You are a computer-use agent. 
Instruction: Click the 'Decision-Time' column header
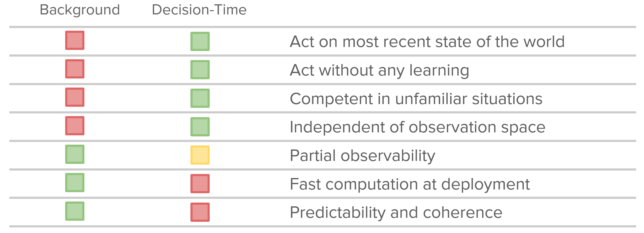(x=199, y=10)
